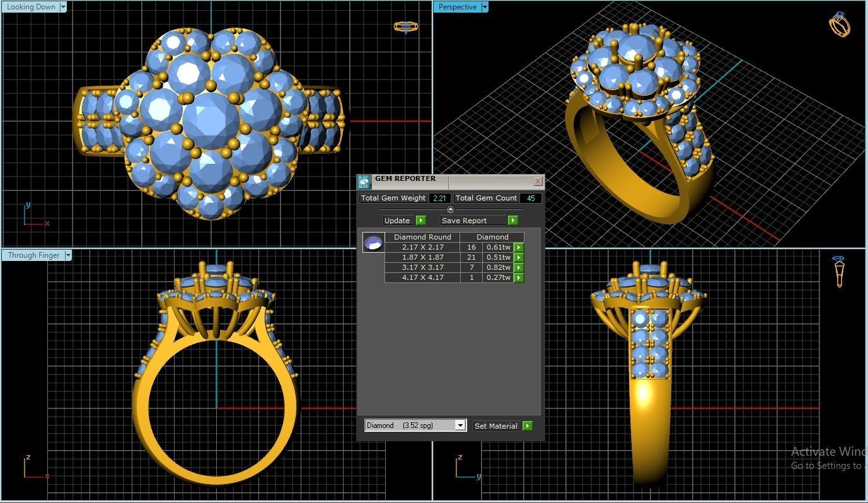The image size is (868, 503).
Task: Open the Through Finger viewport dropdown arrow
Action: point(68,255)
